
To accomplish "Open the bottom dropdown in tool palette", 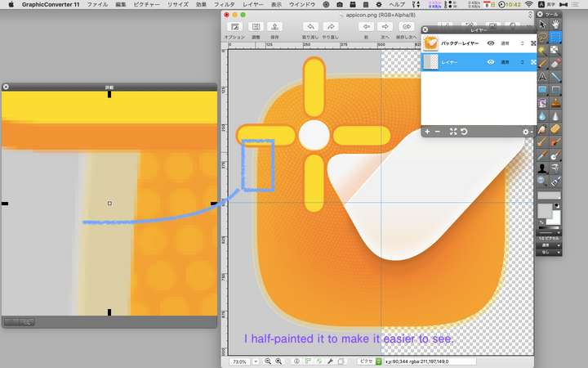I will pyautogui.click(x=549, y=252).
